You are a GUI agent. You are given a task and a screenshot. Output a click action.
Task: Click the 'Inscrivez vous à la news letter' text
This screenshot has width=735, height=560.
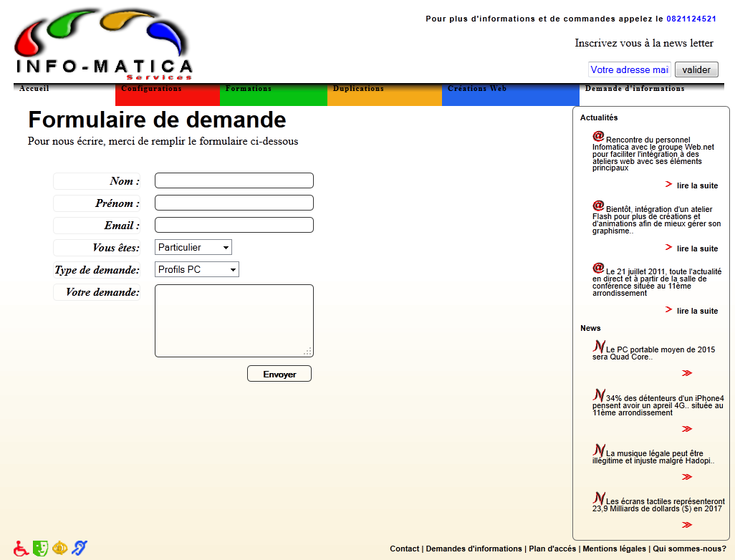pos(644,43)
